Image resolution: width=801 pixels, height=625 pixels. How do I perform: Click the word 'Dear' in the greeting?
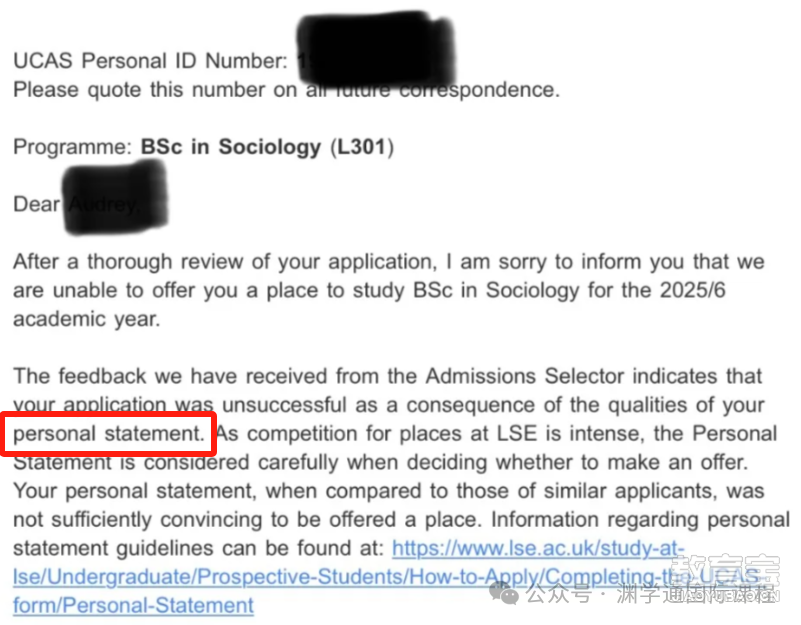[x=37, y=204]
